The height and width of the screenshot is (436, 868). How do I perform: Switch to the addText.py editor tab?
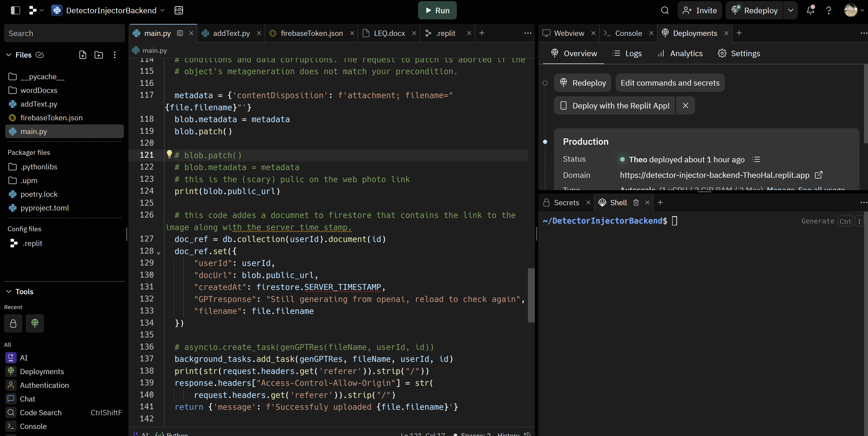click(x=231, y=33)
